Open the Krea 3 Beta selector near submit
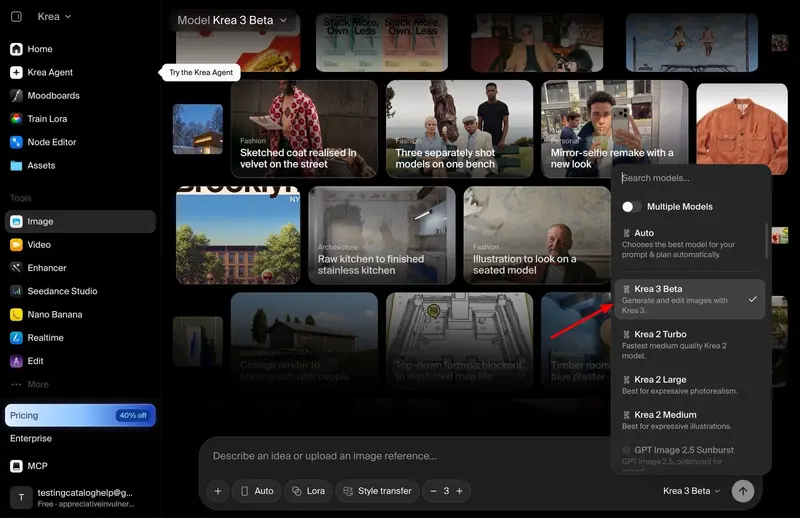The height and width of the screenshot is (518, 800). click(x=691, y=491)
